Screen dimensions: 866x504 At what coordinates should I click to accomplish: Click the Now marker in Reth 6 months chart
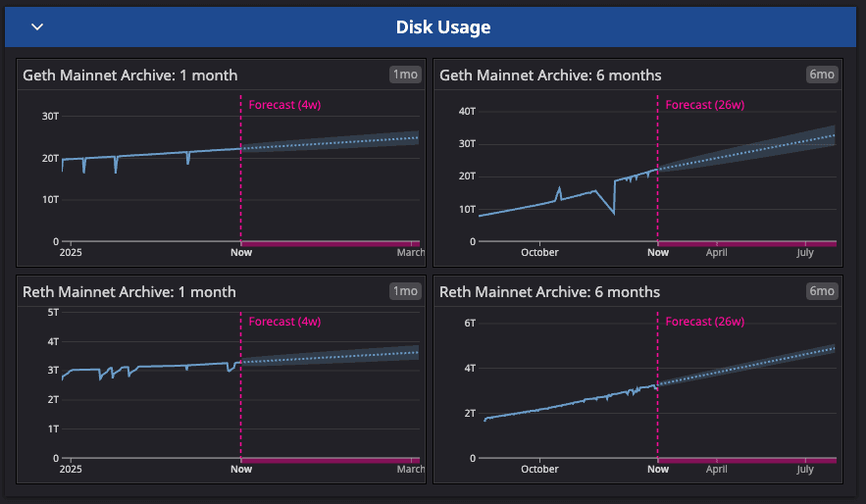point(658,470)
